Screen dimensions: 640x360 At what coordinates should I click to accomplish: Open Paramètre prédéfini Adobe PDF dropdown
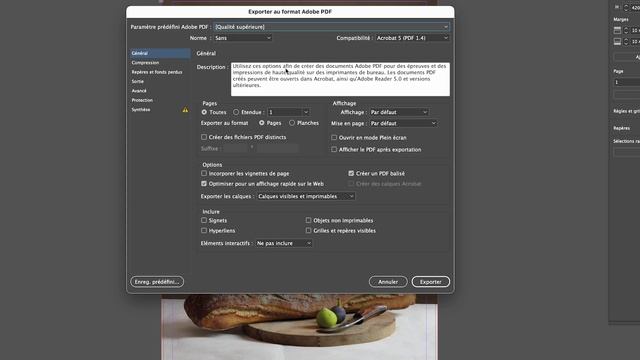click(331, 27)
